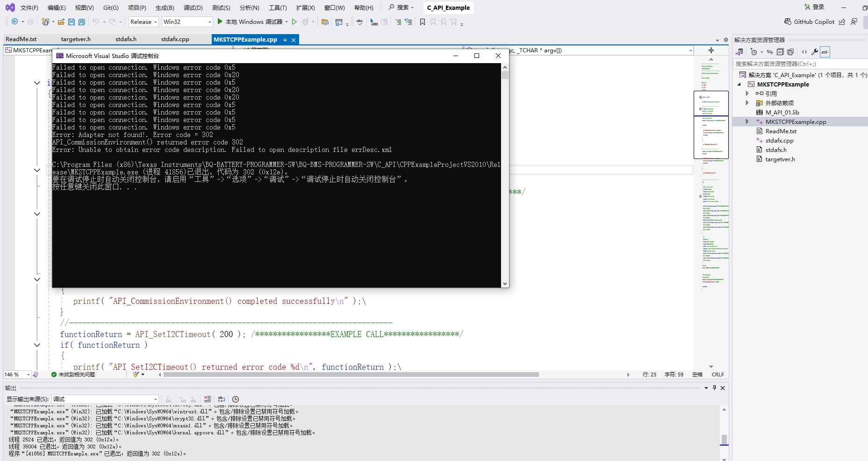Save the current file with the single-disk icon
The width and height of the screenshot is (868, 461).
click(x=72, y=22)
